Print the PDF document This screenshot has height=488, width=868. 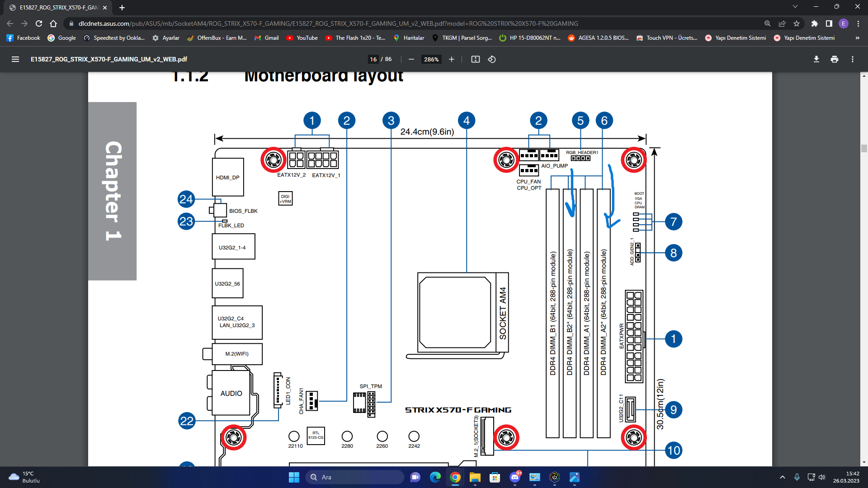pos(834,59)
